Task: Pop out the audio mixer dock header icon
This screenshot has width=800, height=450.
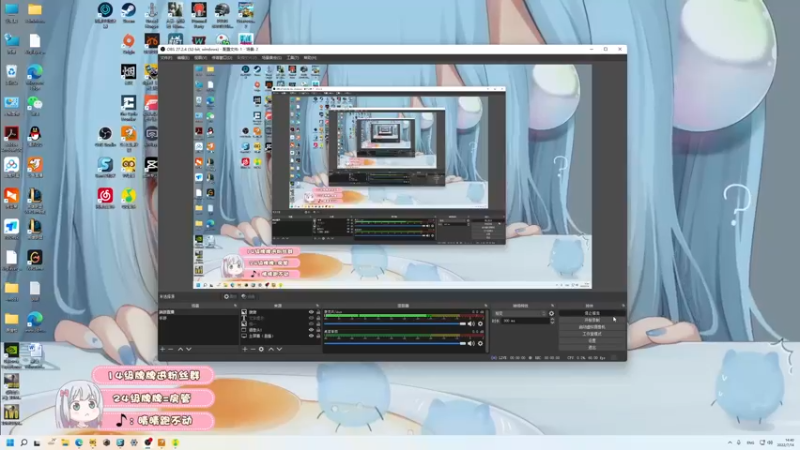Action: click(486, 306)
